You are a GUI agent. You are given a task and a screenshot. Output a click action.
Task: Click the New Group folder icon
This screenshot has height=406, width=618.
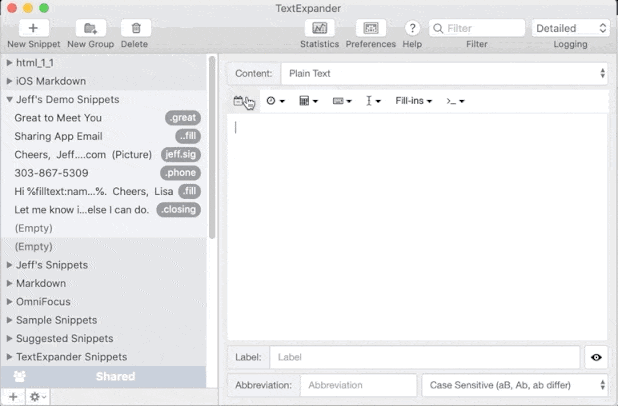click(91, 28)
